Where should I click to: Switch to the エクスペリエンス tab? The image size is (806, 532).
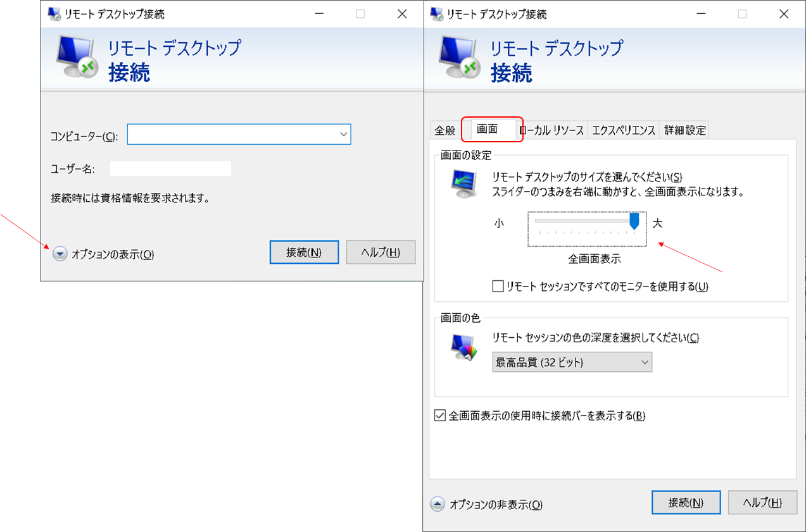coord(623,130)
